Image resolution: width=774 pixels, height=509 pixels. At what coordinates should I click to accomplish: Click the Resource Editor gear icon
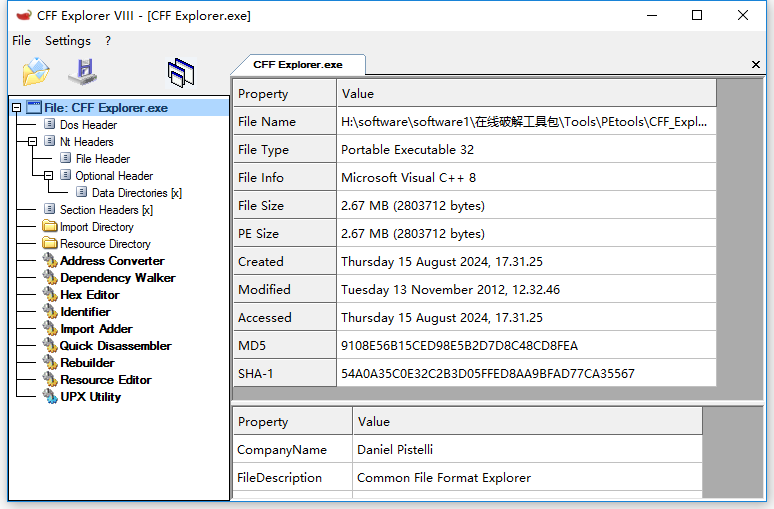click(50, 379)
